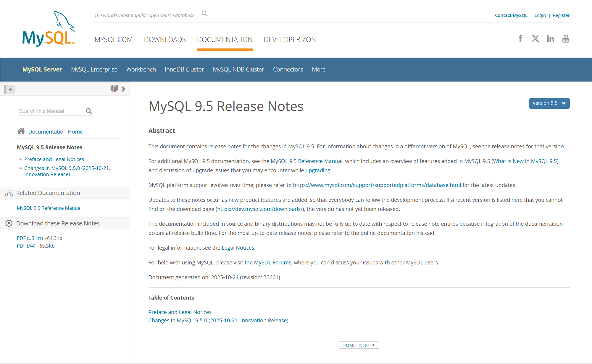Focus the Search this Manual field
Screen dimensions: 592x364
tap(51, 111)
